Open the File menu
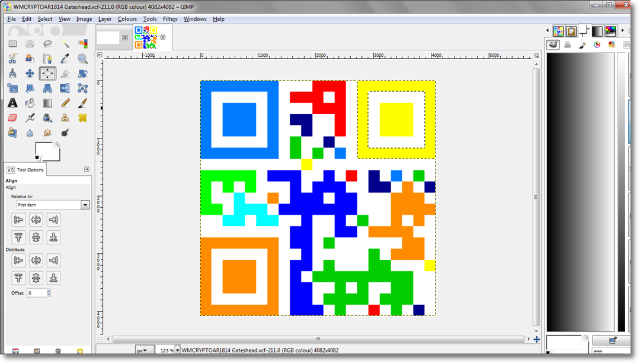Image resolution: width=640 pixels, height=364 pixels. [x=11, y=19]
